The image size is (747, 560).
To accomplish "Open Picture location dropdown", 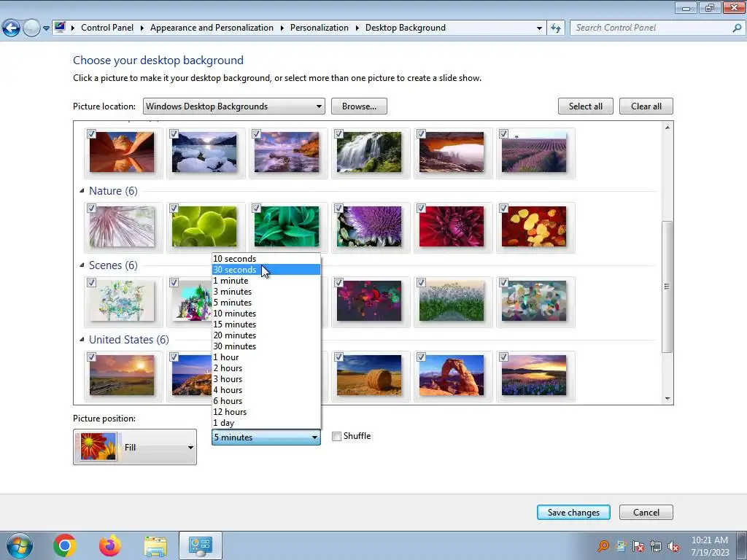I will pyautogui.click(x=234, y=106).
